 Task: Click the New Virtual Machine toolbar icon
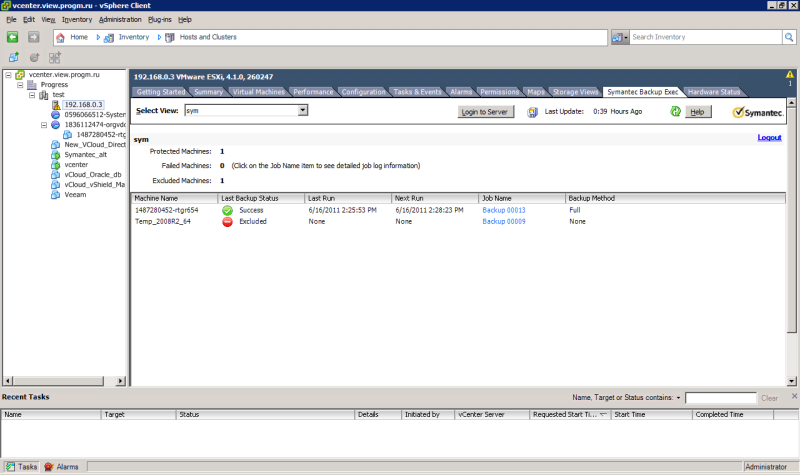[14, 58]
